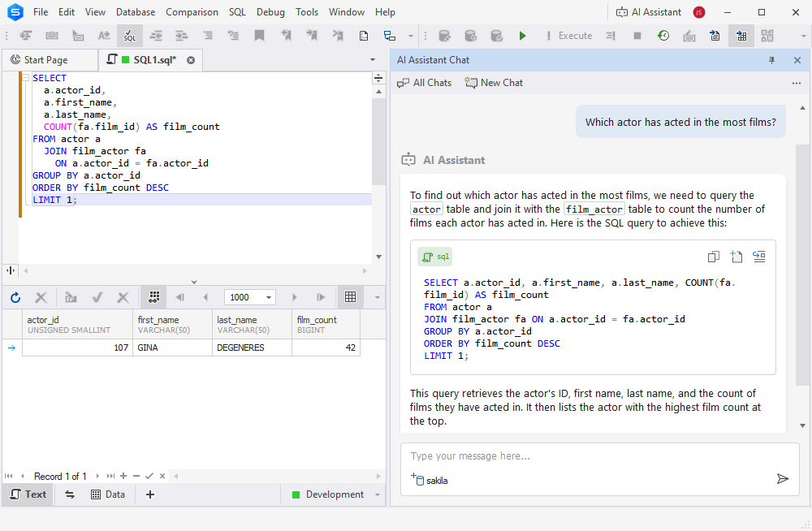Stop query execution with the square icon
Viewport: 812px width, 531px height.
pos(637,36)
